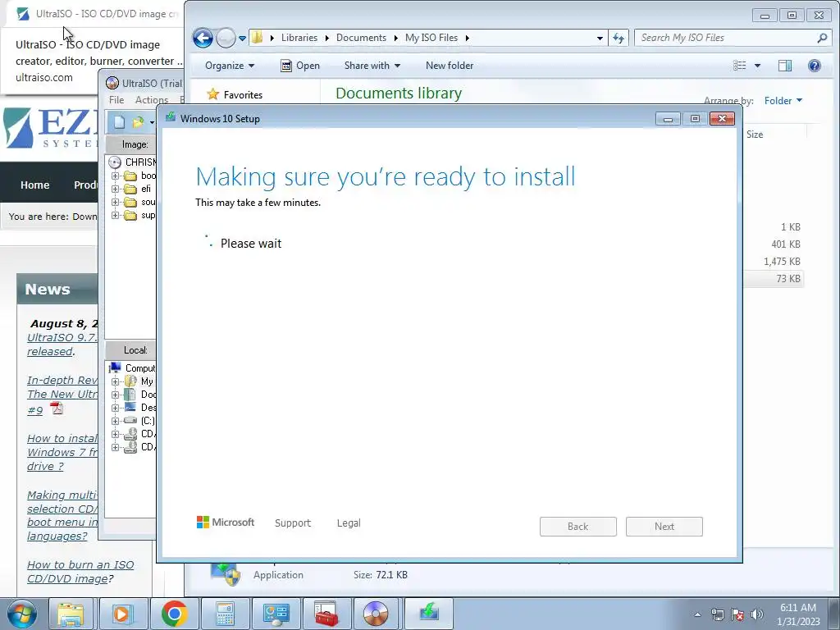Click the UltraISO browser tab
Viewport: 840px width, 630px height.
[97, 15]
